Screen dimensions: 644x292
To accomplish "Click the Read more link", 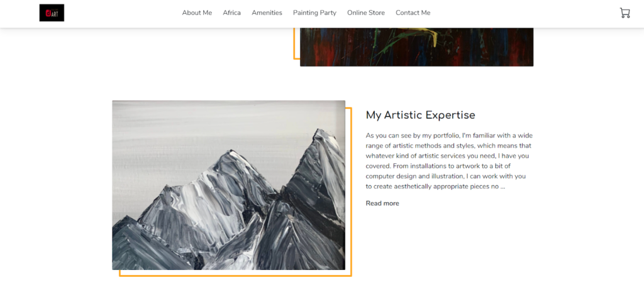I will [x=382, y=203].
